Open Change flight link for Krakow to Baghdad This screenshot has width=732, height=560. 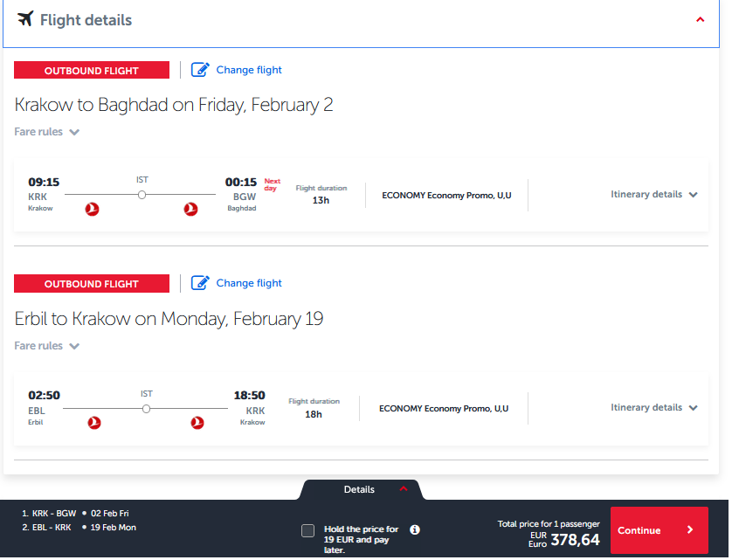[249, 70]
